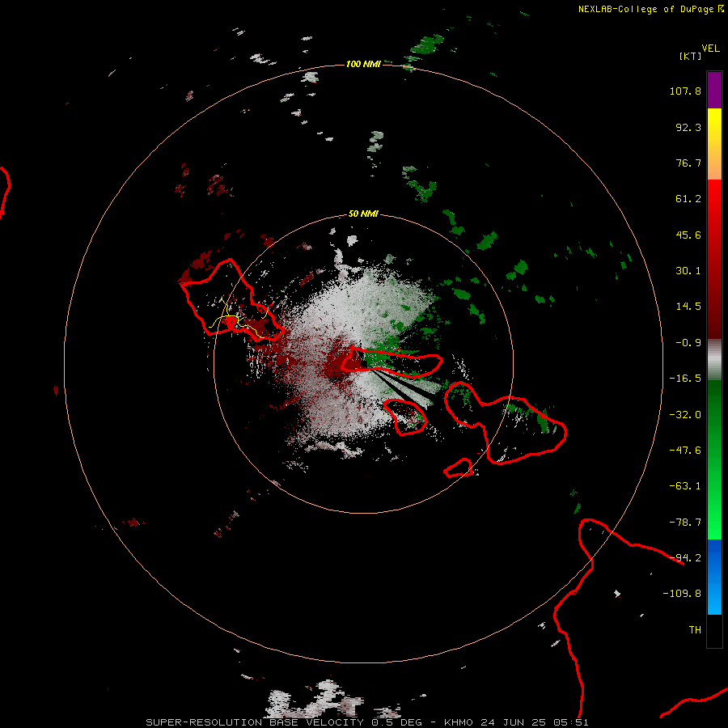The height and width of the screenshot is (728, 728).
Task: Click the purple segment of the color bar
Action: click(x=714, y=90)
